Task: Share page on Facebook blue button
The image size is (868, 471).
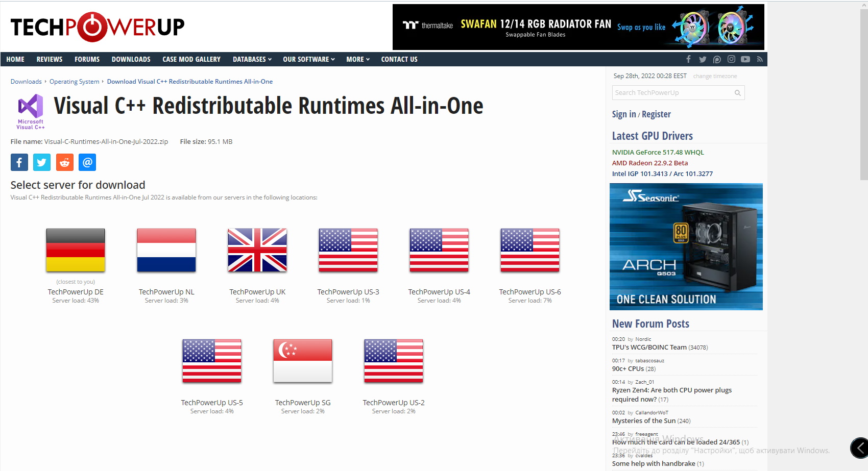Action: [x=19, y=162]
